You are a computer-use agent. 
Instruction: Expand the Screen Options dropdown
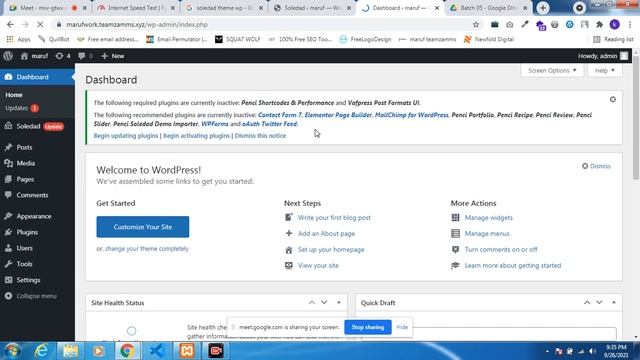[x=552, y=70]
